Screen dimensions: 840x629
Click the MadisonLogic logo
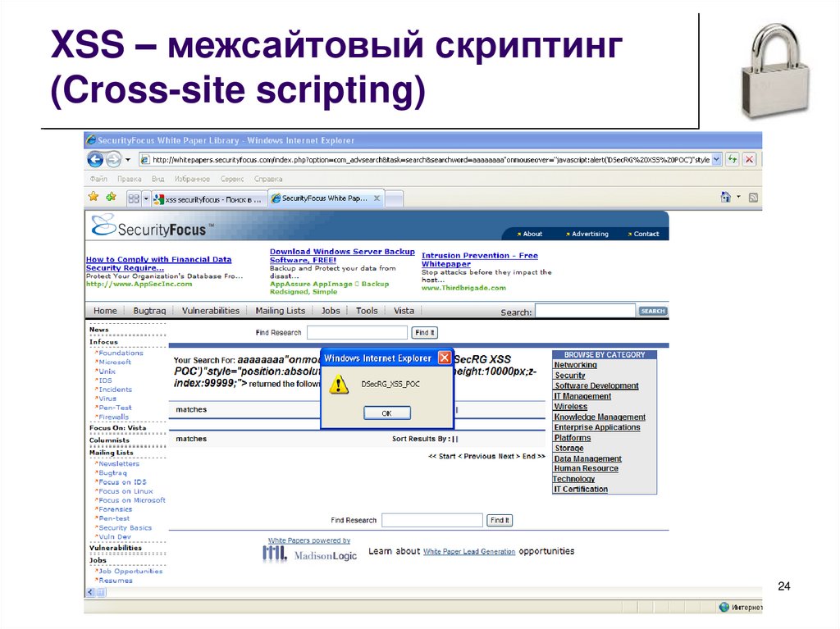[x=309, y=554]
